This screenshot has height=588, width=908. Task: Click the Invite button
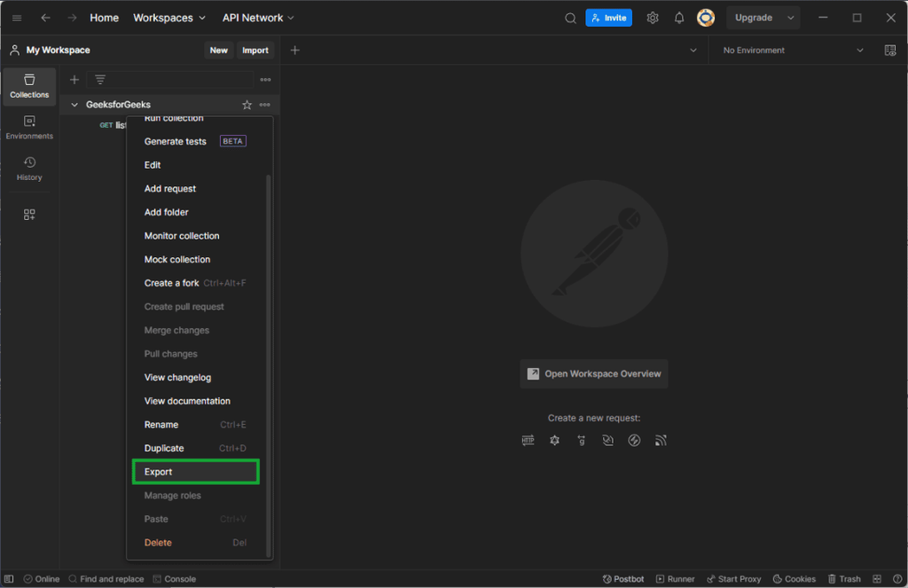pos(608,18)
